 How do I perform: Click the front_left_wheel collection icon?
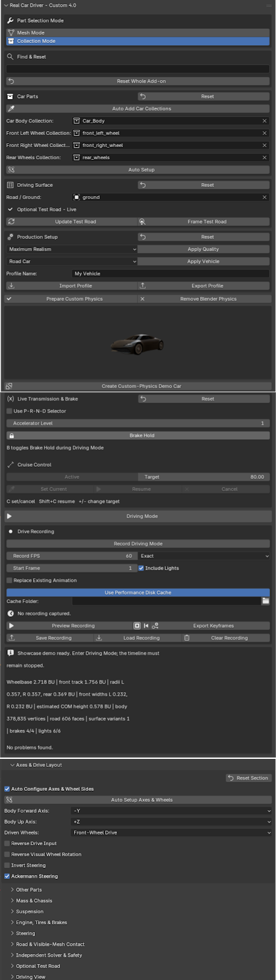pos(76,133)
